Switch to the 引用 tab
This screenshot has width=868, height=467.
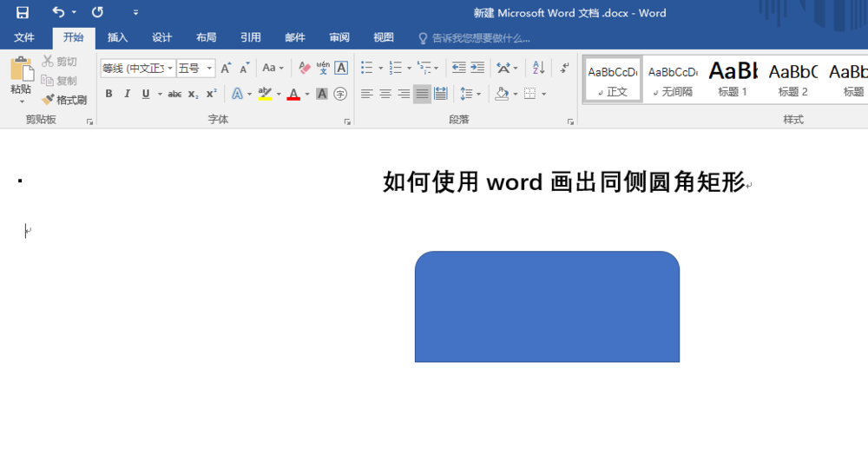coord(250,37)
